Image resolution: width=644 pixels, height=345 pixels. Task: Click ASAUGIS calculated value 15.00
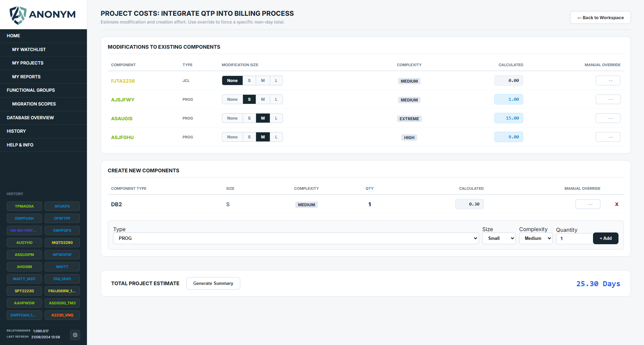tap(508, 118)
